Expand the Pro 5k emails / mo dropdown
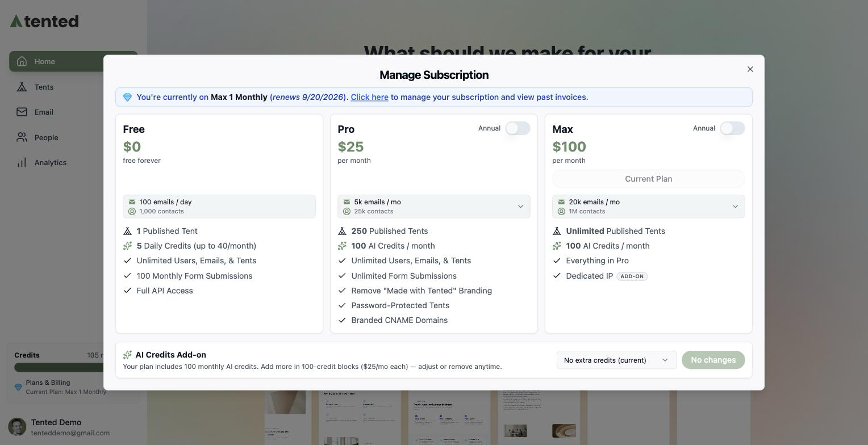Screen dimensions: 868x445 tap(434, 207)
